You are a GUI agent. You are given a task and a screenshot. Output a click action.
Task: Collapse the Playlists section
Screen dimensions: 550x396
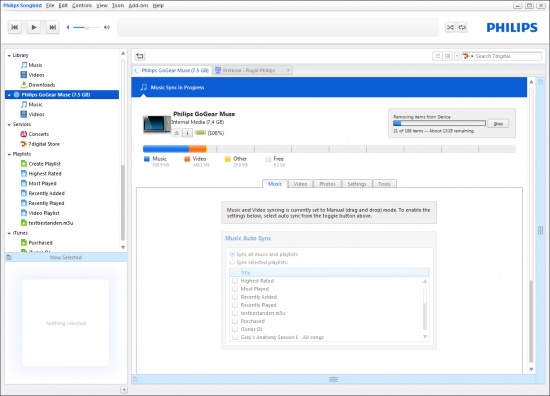[9, 154]
